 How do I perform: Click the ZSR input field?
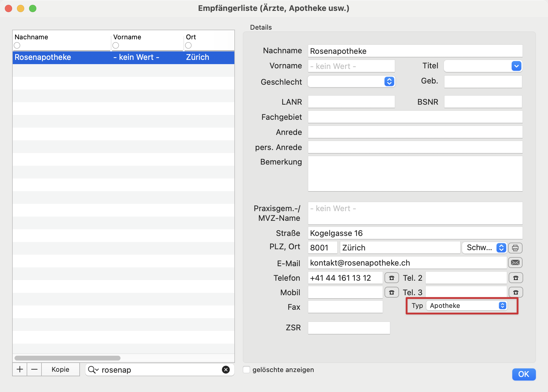349,328
